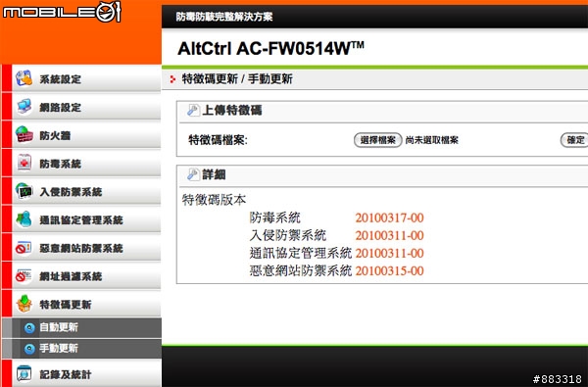Click the 防毒系統 medical kit icon
Image resolution: width=588 pixels, height=387 pixels.
pos(24,163)
